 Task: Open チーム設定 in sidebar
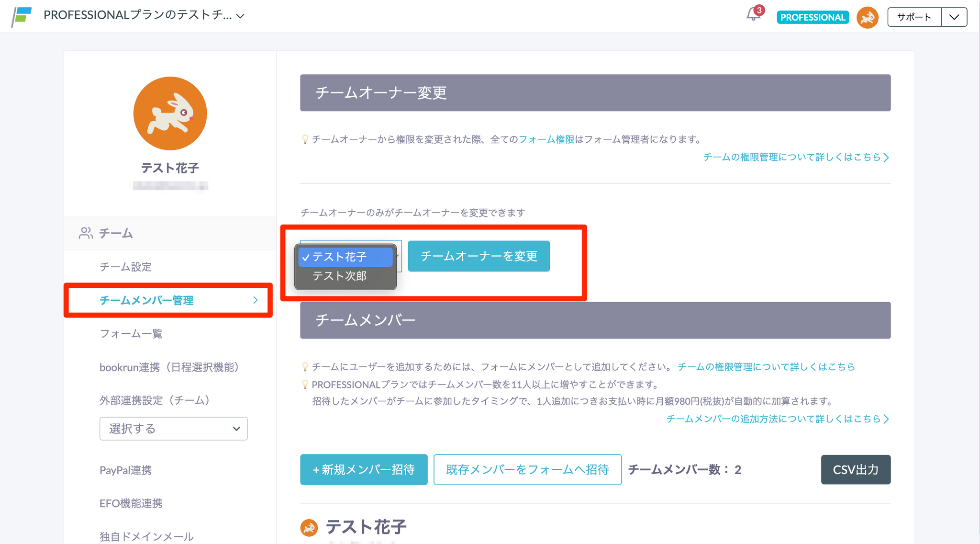tap(125, 267)
